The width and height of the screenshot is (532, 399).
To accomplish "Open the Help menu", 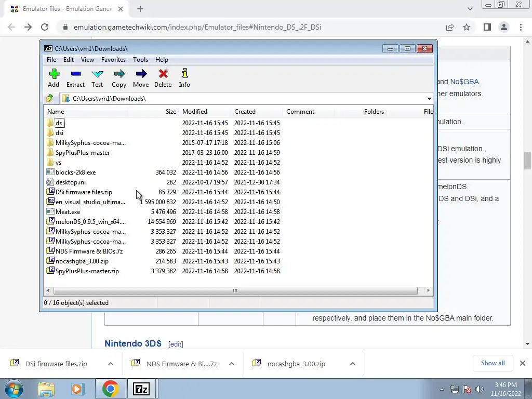I will 162,60.
